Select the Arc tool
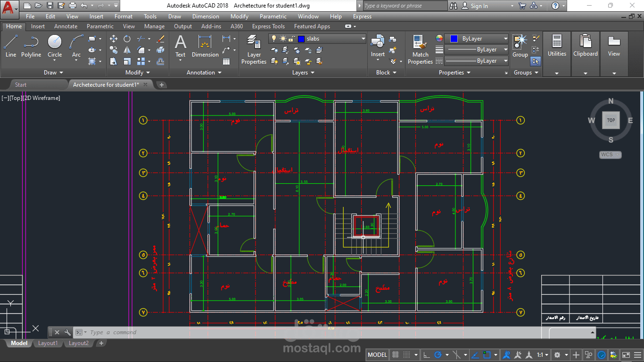 pos(76,46)
